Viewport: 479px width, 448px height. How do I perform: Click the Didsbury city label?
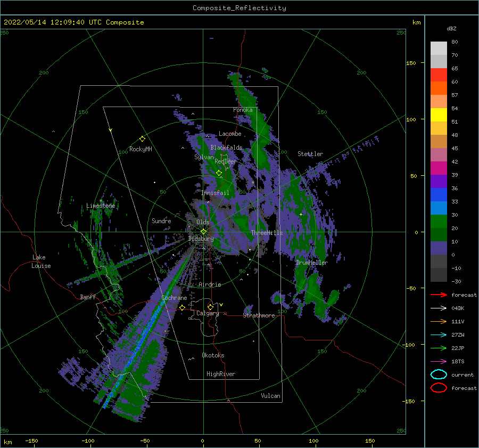pyautogui.click(x=201, y=239)
